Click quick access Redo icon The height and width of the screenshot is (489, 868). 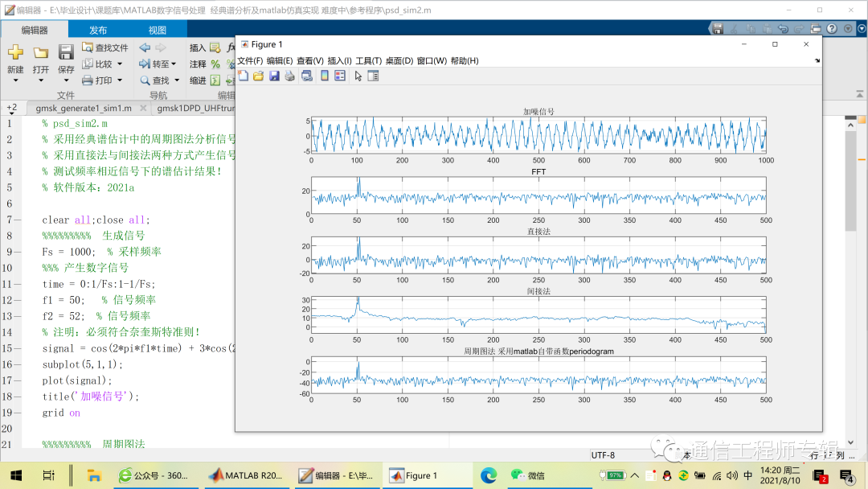click(x=799, y=29)
